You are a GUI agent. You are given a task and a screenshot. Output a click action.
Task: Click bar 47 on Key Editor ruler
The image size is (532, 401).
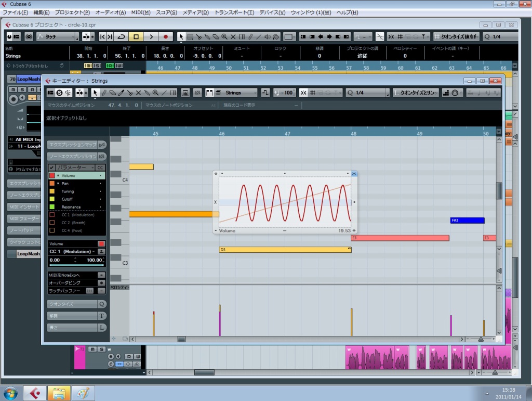point(287,134)
